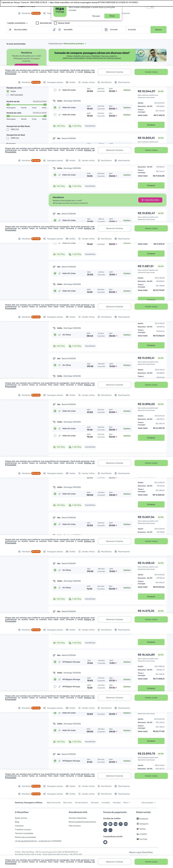Check the "Somente ida" checkbox

point(37,23)
